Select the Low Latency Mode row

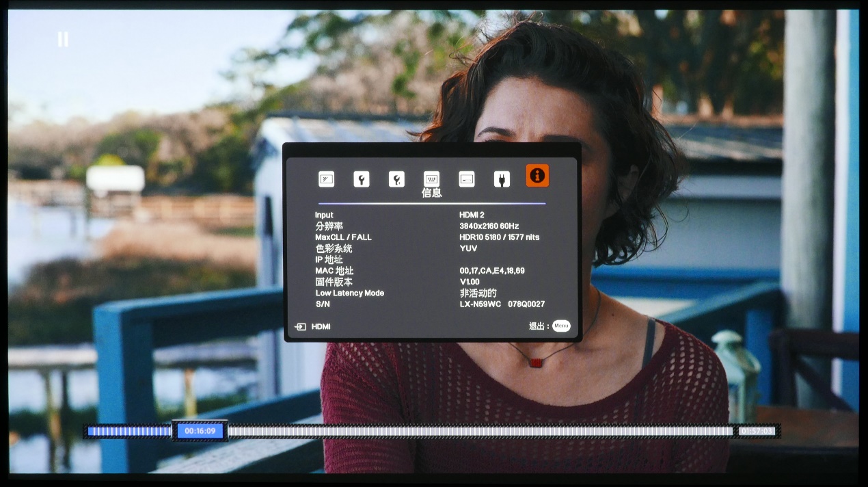[349, 293]
